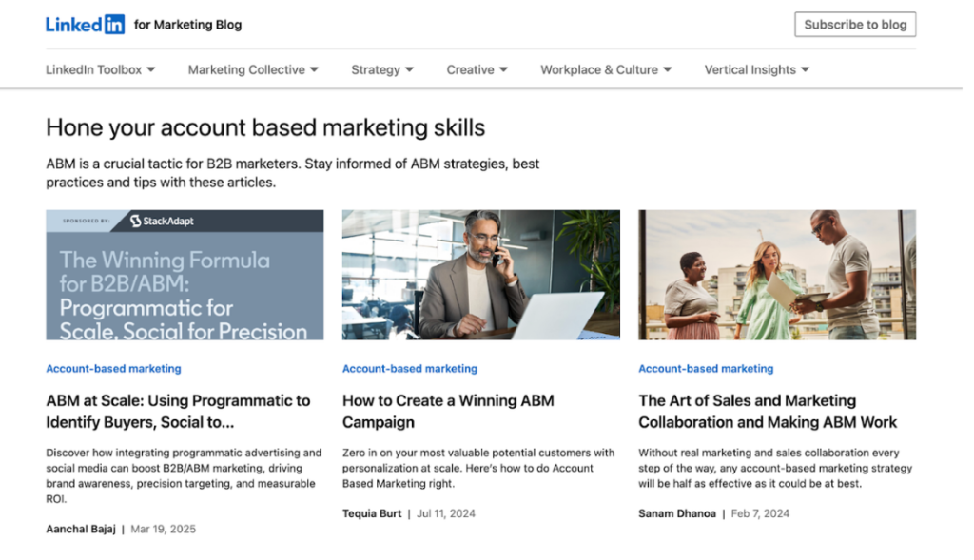This screenshot has height=560, width=974.
Task: Click the Subscribe to blog button
Action: pyautogui.click(x=854, y=25)
